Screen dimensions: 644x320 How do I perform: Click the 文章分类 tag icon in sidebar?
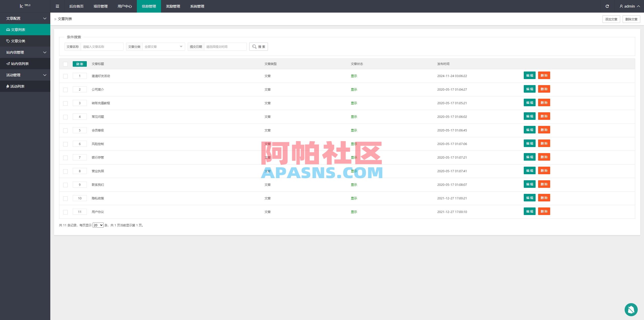click(x=8, y=41)
